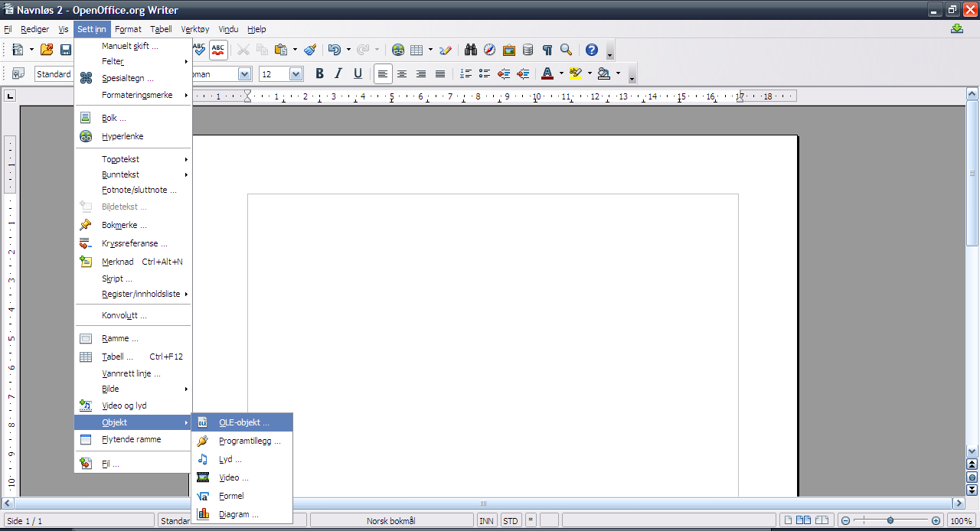980x531 pixels.
Task: Open the Styles and Formatting icon
Action: pyautogui.click(x=18, y=73)
